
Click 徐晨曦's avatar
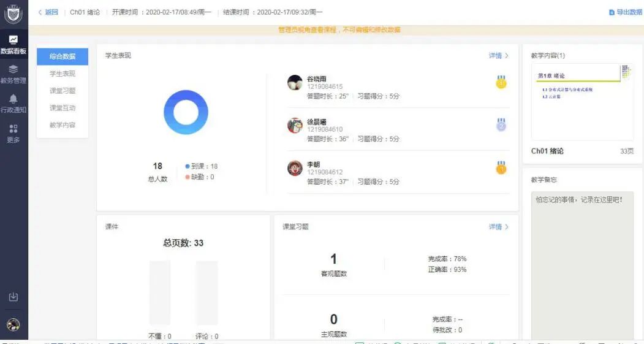point(295,125)
